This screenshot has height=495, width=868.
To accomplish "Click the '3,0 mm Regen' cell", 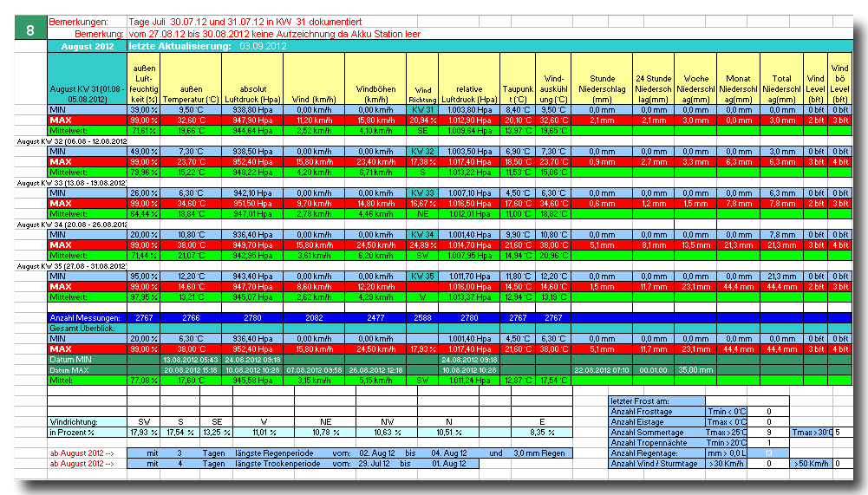I will [x=539, y=453].
